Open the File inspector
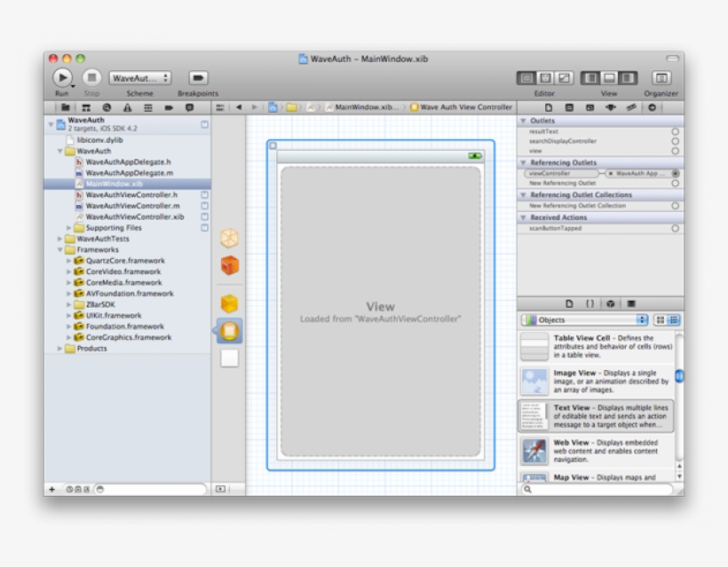Image resolution: width=728 pixels, height=567 pixels. pyautogui.click(x=550, y=106)
